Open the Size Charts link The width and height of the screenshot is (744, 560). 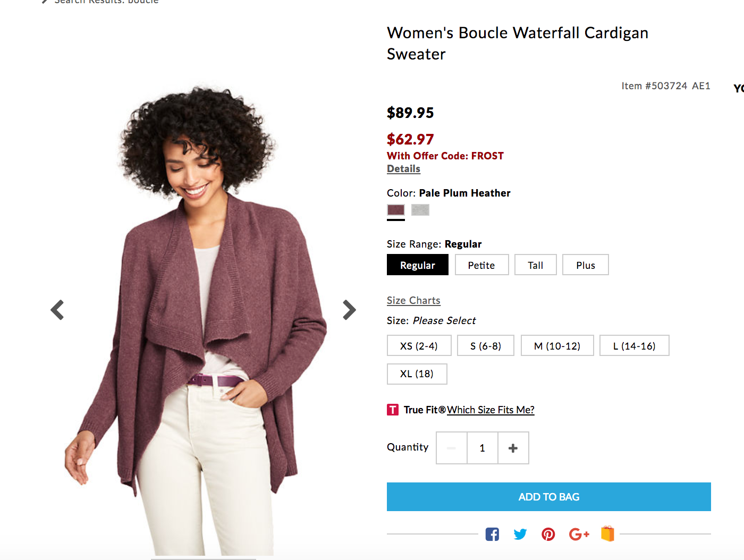[x=413, y=300]
